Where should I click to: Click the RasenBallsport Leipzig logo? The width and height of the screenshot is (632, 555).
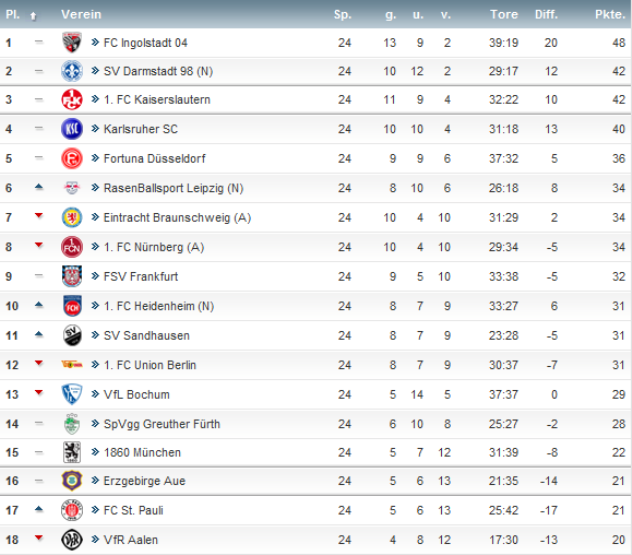[72, 188]
